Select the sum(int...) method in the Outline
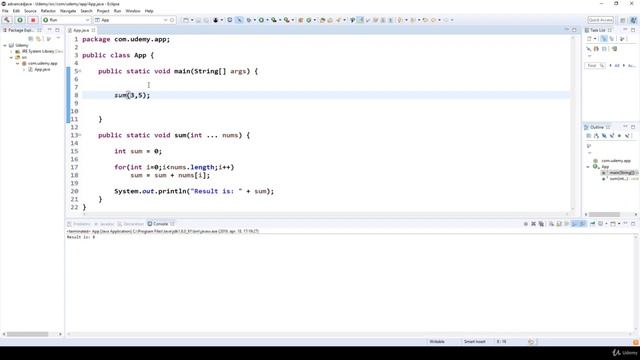Image resolution: width=640 pixels, height=360 pixels. (x=619, y=179)
